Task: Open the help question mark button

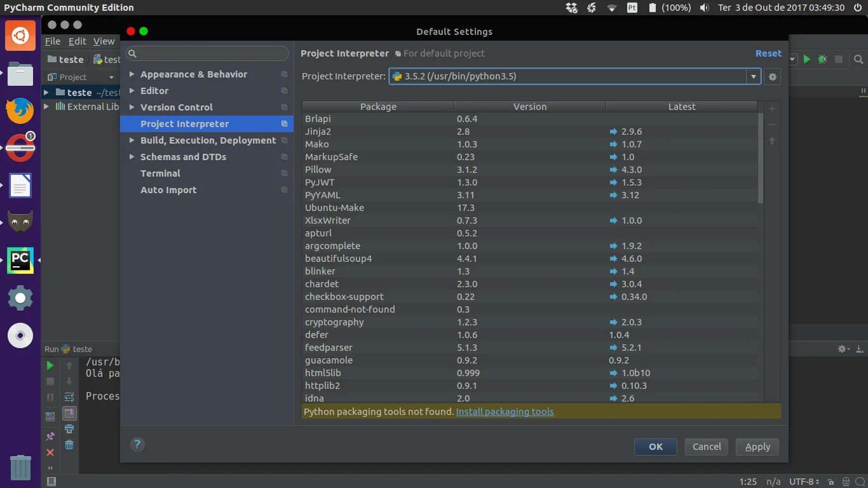Action: pyautogui.click(x=137, y=444)
